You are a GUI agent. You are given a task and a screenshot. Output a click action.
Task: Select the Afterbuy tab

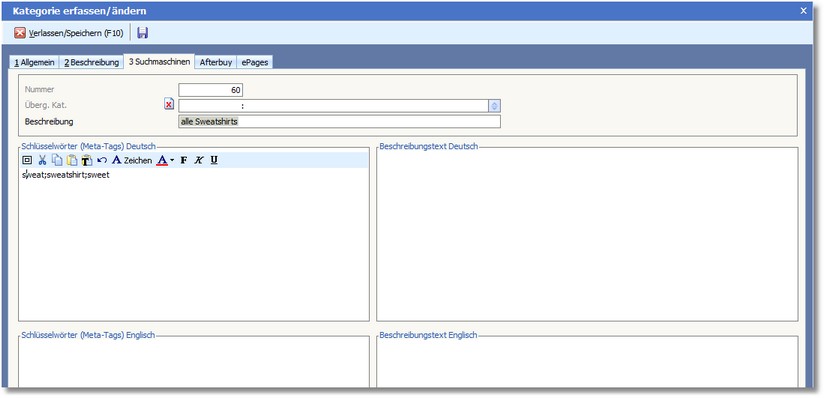[x=215, y=62]
